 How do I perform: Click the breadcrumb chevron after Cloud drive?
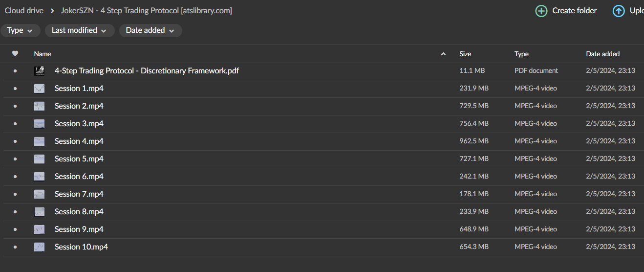52,11
